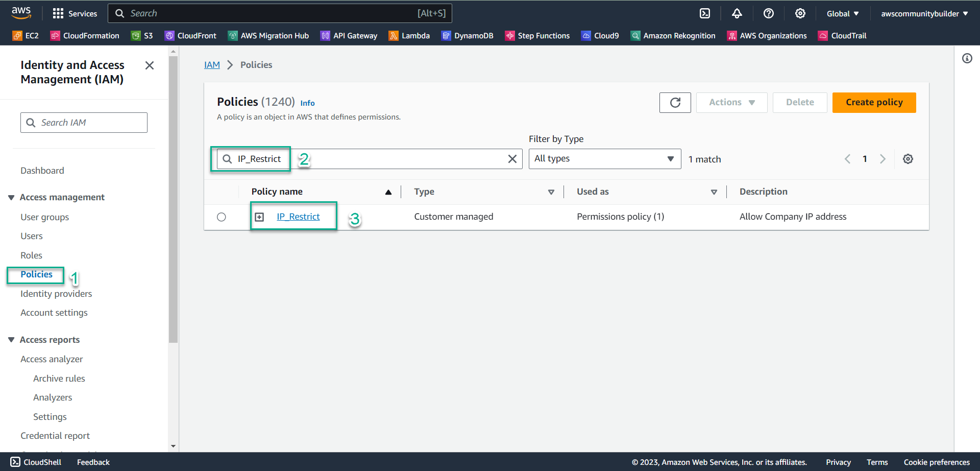Open Dashboard in IAM sidebar
This screenshot has width=980, height=471.
coord(42,171)
